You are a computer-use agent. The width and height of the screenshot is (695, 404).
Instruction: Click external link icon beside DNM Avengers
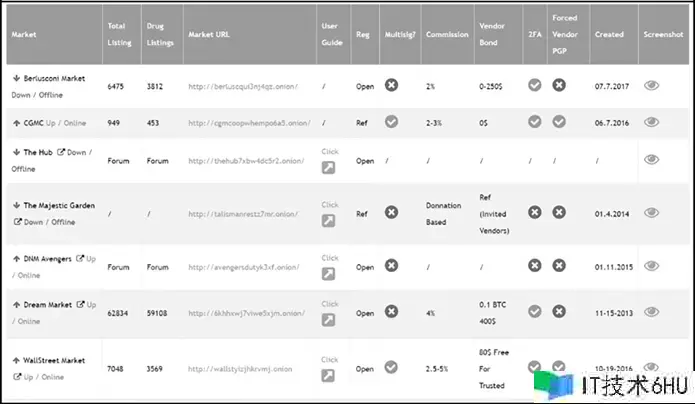point(79,259)
